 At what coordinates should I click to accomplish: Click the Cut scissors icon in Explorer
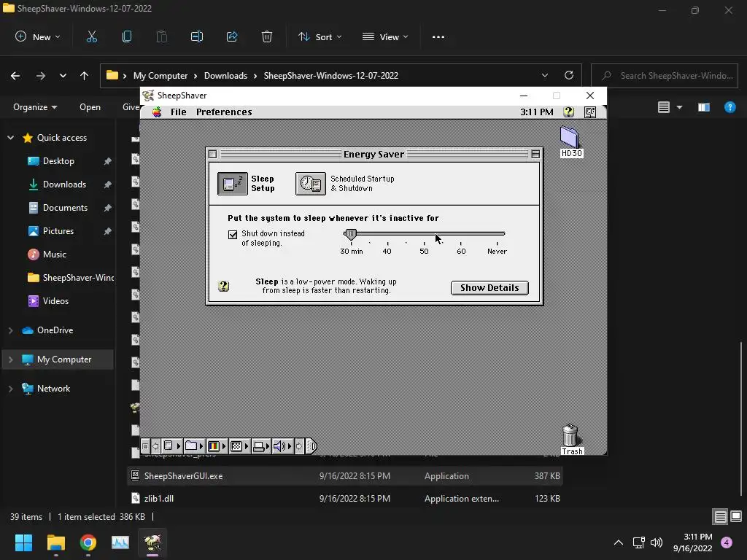point(91,36)
